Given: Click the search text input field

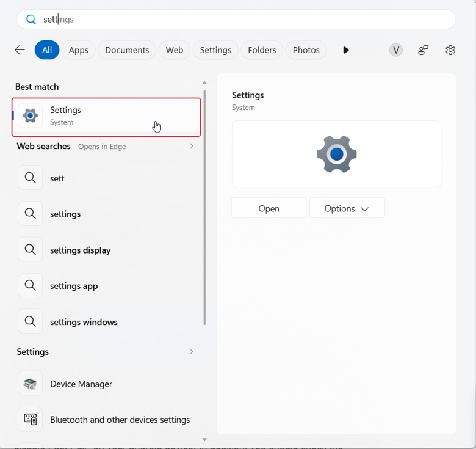Looking at the screenshot, I should click(236, 20).
